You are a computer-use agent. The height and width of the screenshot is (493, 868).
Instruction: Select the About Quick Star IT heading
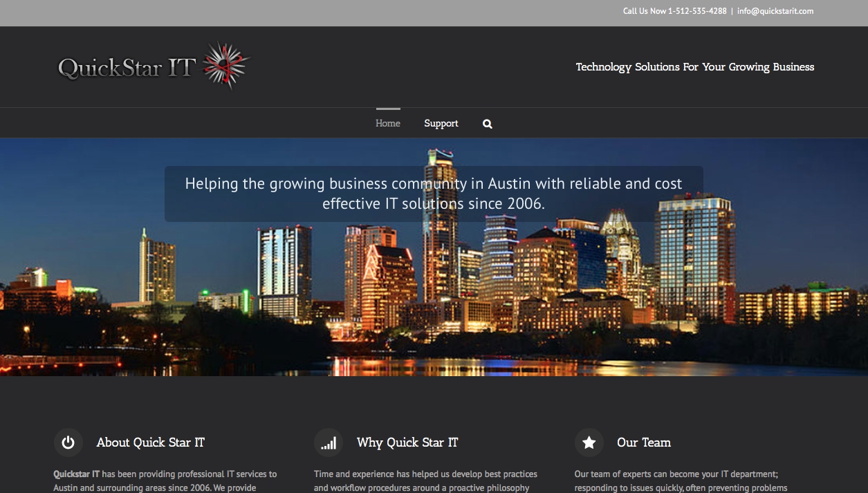tap(151, 443)
